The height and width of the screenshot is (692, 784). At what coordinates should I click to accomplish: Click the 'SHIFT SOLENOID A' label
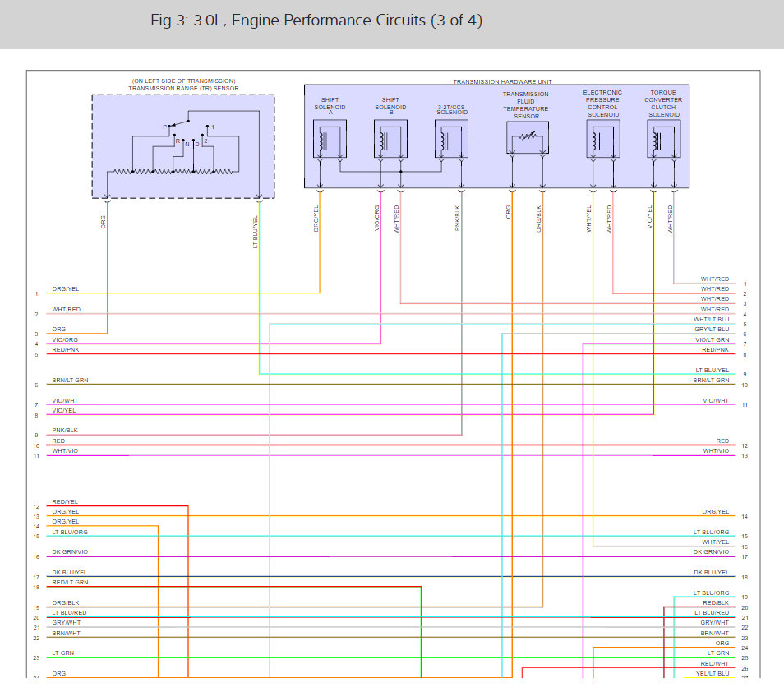[x=330, y=106]
